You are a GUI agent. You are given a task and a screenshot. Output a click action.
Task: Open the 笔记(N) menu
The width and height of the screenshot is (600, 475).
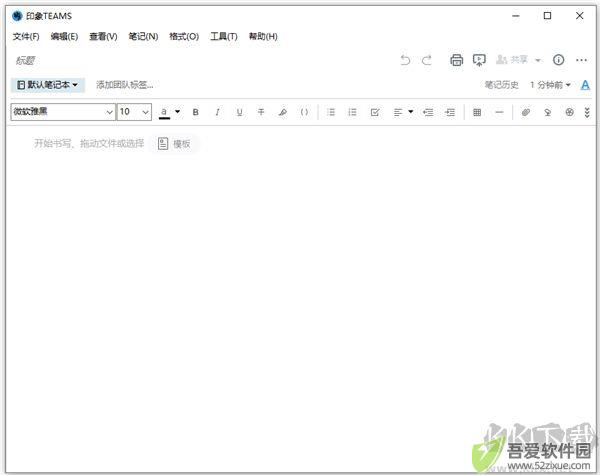pos(143,37)
